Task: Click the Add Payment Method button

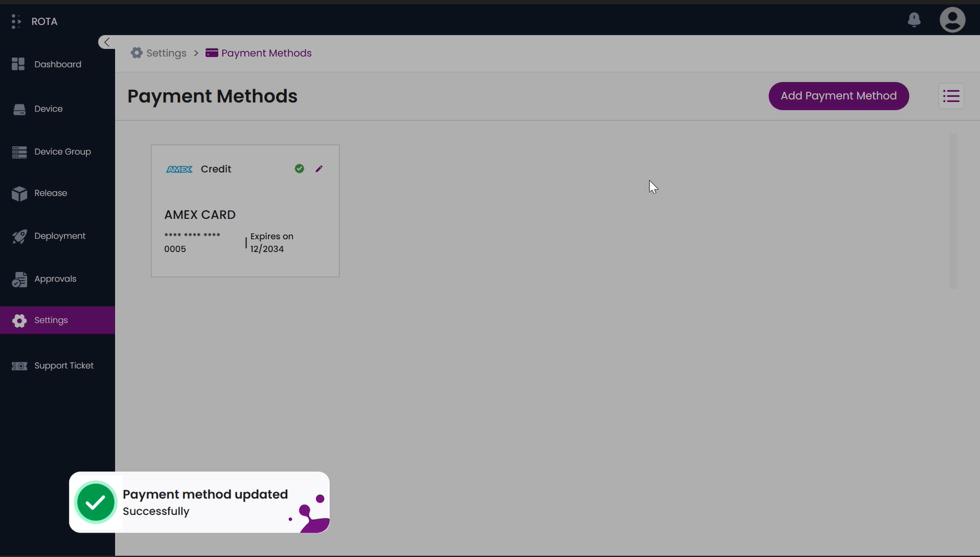Action: pos(838,96)
